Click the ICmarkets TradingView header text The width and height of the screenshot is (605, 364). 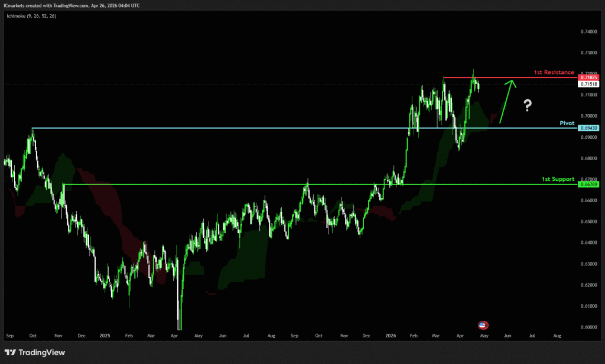pos(74,5)
